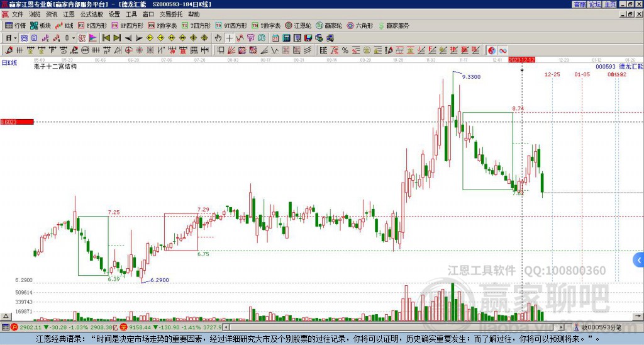Open the 交易委托 menu
This screenshot has height=345, width=644.
click(171, 14)
